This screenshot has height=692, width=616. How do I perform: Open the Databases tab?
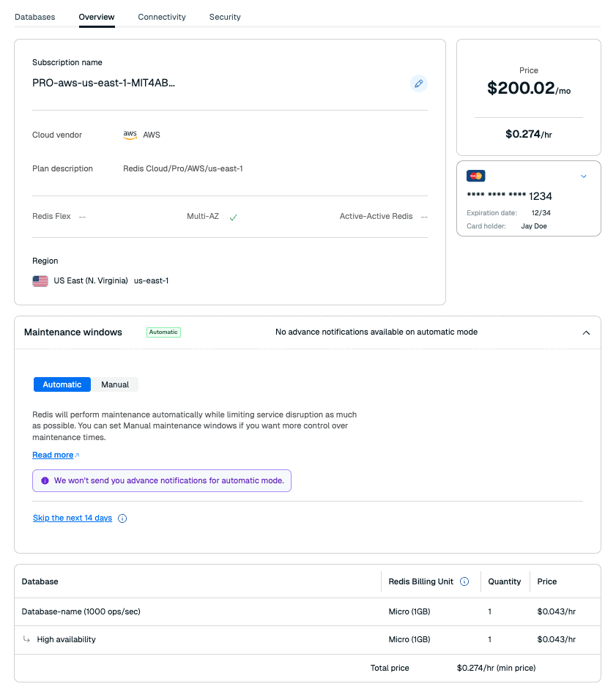pos(34,17)
